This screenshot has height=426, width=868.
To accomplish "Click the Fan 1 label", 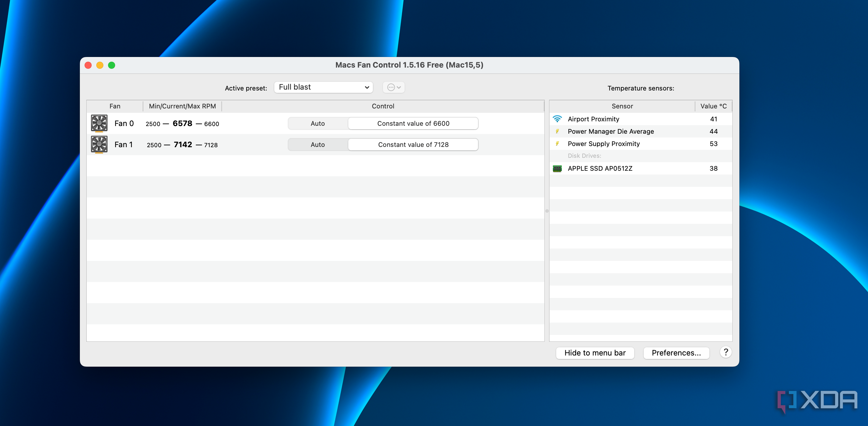I will tap(123, 145).
